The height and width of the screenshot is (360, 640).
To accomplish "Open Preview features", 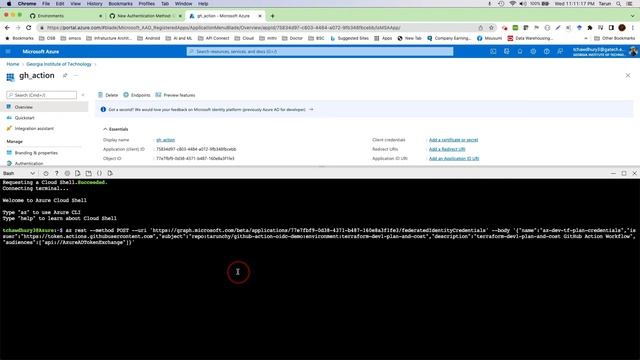I will (176, 95).
